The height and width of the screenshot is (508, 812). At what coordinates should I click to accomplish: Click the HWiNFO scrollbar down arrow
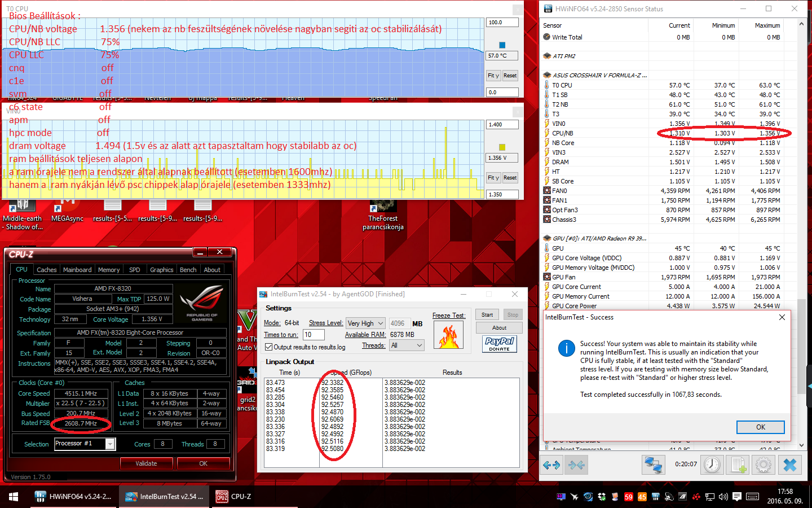(802, 445)
